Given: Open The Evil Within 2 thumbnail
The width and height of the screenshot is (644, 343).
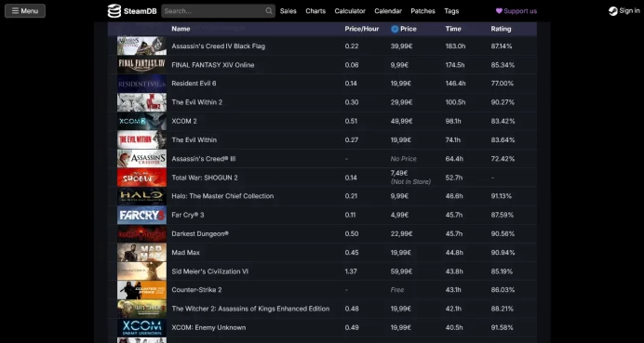Looking at the screenshot, I should point(141,102).
